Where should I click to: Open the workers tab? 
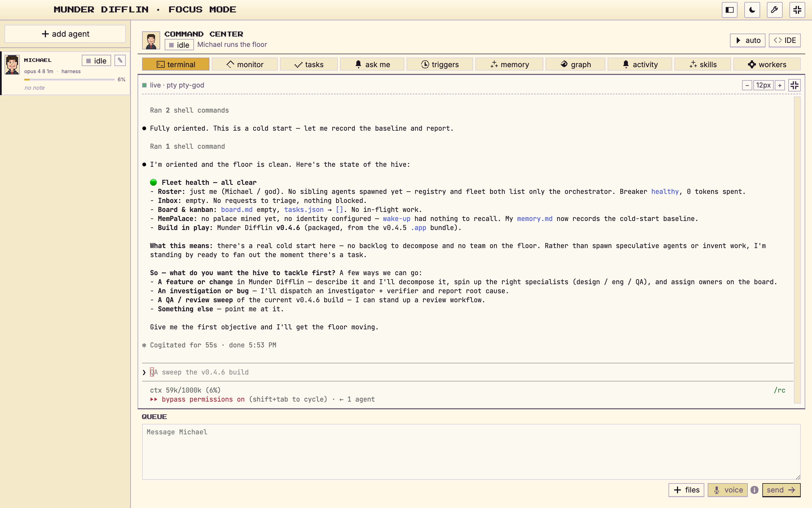(x=767, y=65)
